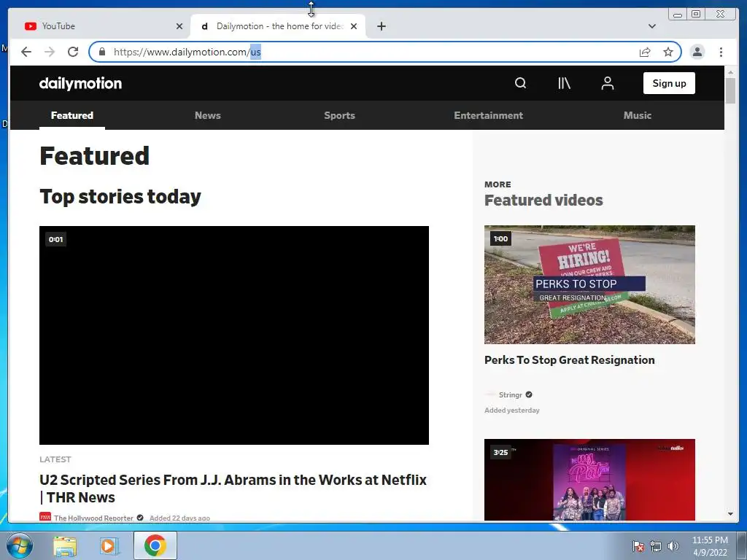Switch to the News tab
The width and height of the screenshot is (747, 560).
[x=208, y=115]
